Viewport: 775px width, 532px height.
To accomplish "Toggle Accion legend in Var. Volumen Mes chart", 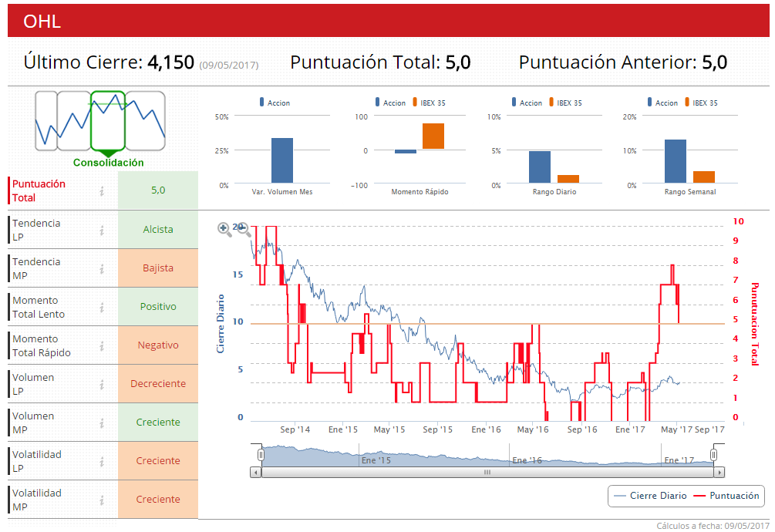I will [275, 103].
